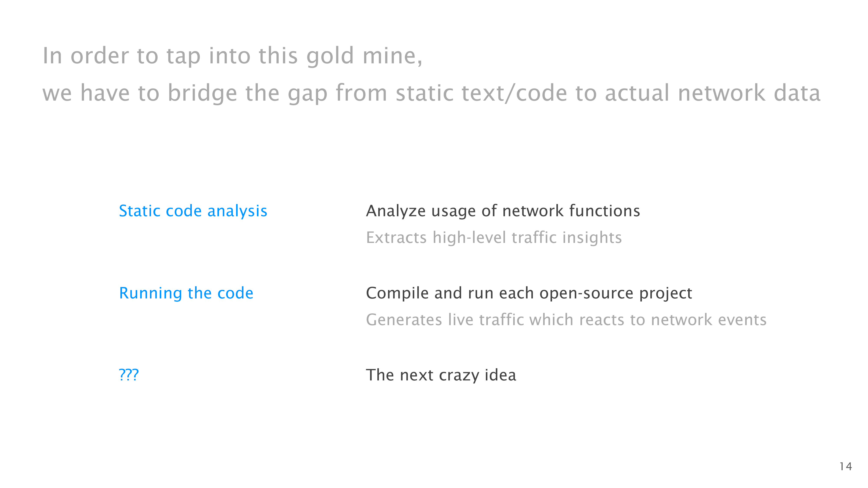Click 'actual network data' in the title
The image size is (868, 488).
click(712, 93)
